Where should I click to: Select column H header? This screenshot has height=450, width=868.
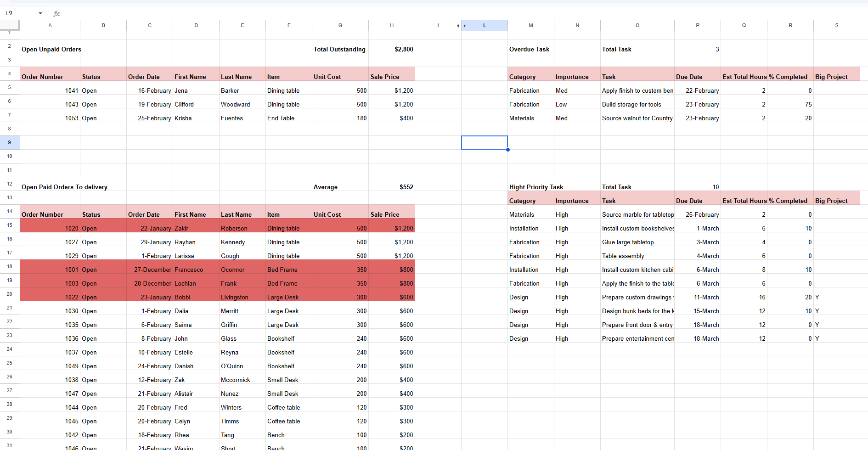(x=392, y=25)
